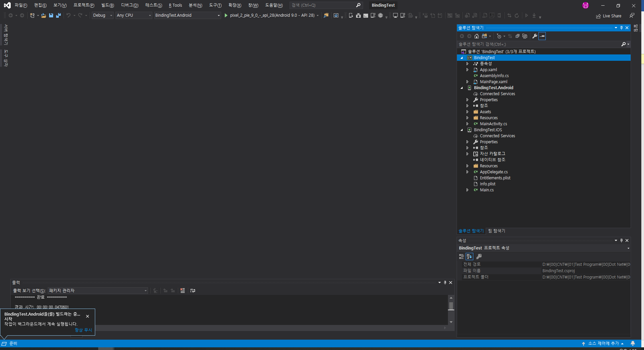
Task: Toggle word wrap in the Output panel
Action: click(193, 291)
